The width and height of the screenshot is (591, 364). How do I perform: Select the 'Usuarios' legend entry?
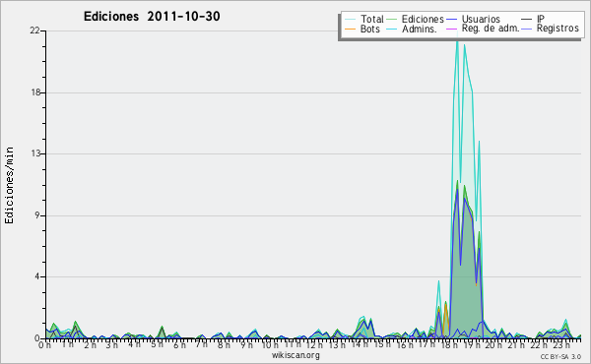[x=481, y=19]
